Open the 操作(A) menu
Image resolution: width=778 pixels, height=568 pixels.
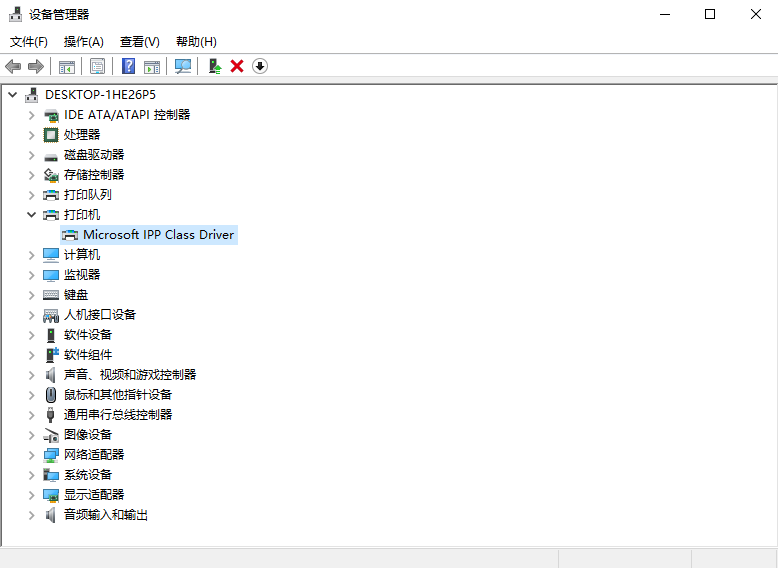click(x=83, y=41)
